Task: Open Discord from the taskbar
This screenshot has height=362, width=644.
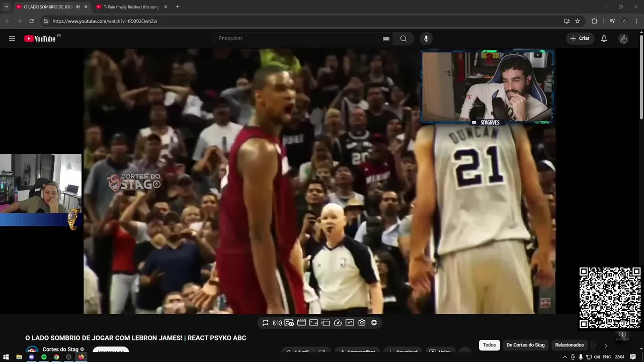Action: [x=31, y=357]
